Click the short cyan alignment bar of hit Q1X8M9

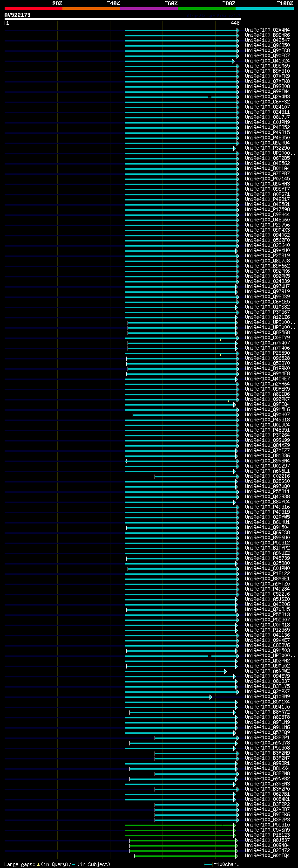(169, 697)
